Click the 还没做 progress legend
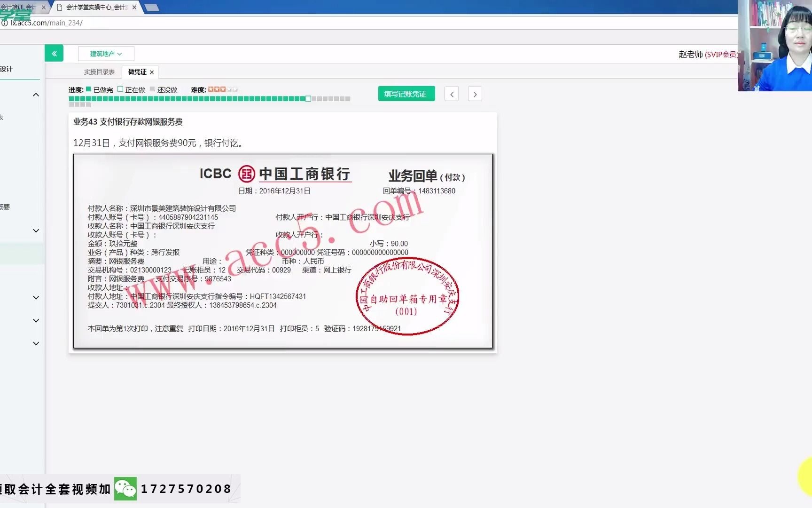 (164, 89)
